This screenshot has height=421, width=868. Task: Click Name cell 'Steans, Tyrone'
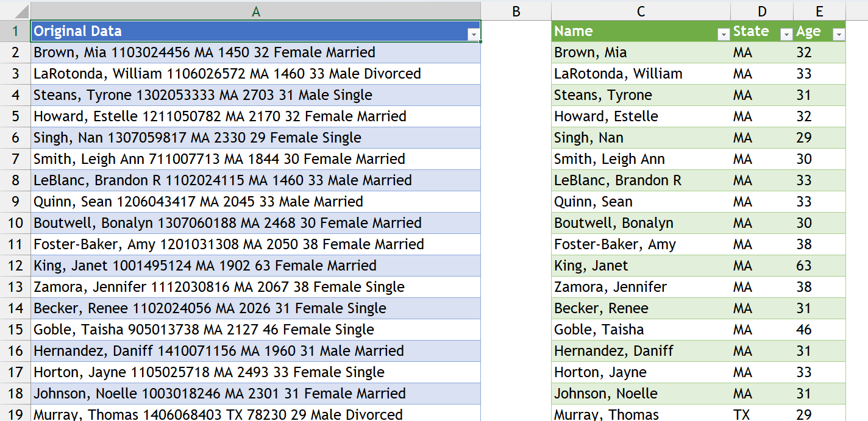pyautogui.click(x=641, y=95)
